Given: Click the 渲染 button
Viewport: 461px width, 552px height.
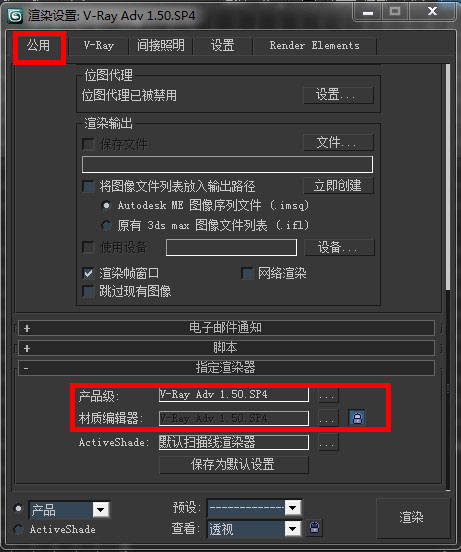Looking at the screenshot, I should 412,518.
